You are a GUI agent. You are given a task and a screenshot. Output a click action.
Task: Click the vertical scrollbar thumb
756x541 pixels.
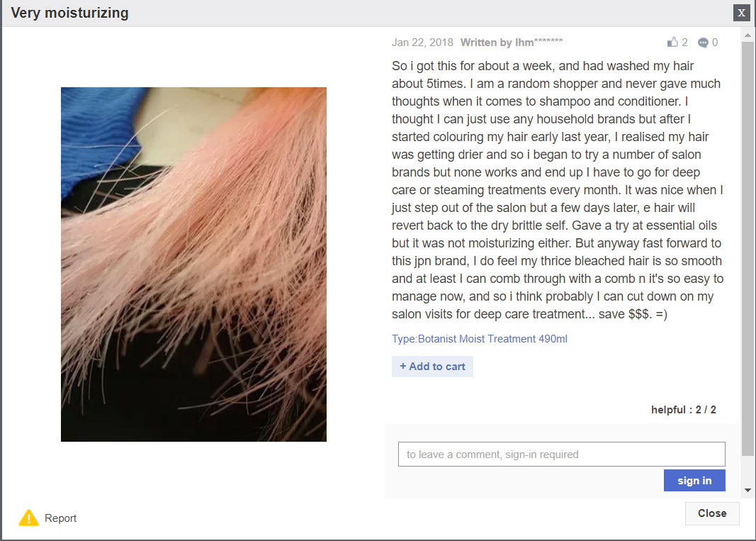coord(747,248)
